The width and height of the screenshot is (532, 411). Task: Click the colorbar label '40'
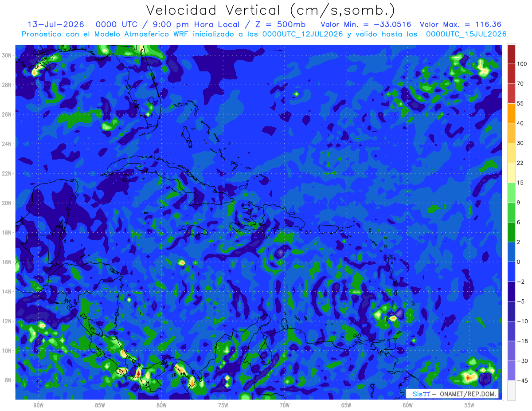[520, 123]
